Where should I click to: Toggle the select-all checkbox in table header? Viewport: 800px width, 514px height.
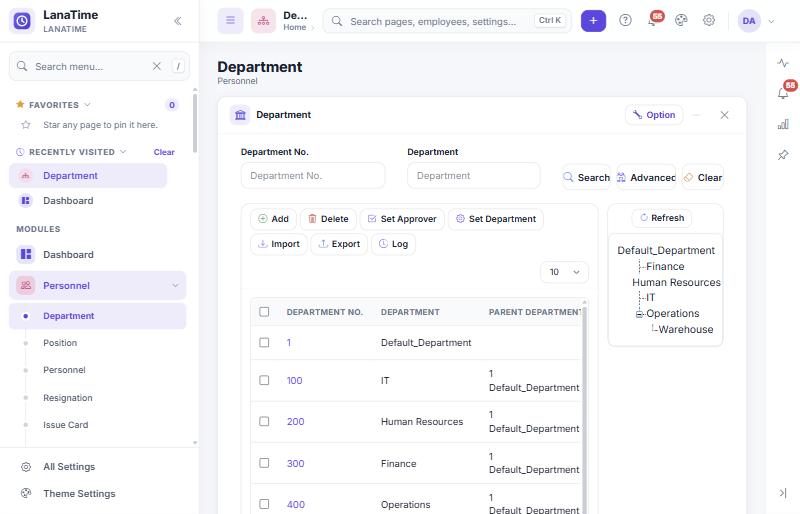coord(264,312)
